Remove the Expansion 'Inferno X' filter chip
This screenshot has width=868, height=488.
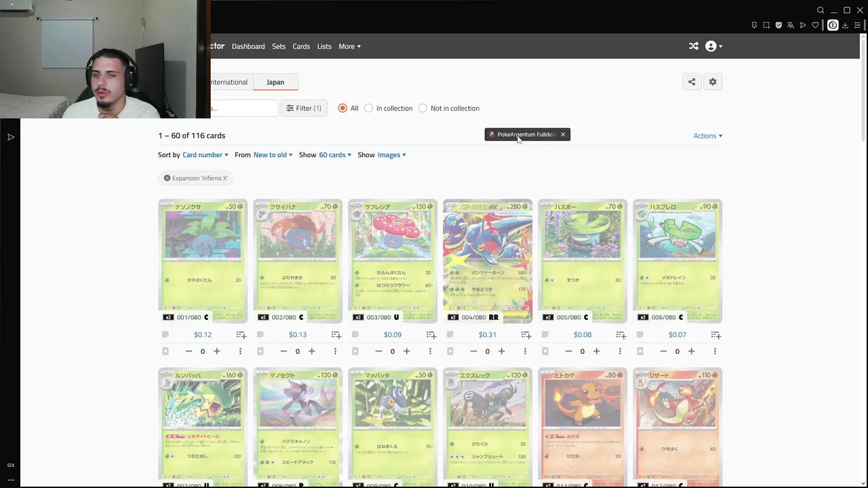coord(167,178)
